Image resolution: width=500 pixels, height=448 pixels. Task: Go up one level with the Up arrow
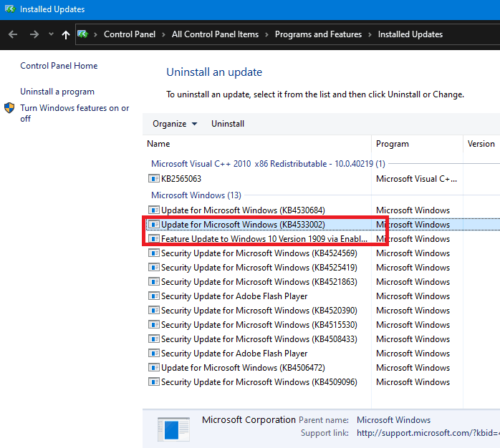[66, 34]
